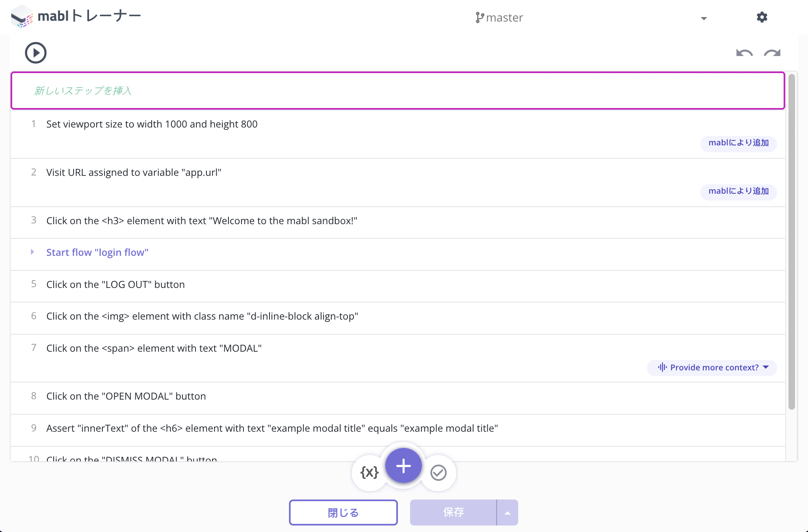808x532 pixels.
Task: Open the master branch dropdown
Action: [x=704, y=18]
